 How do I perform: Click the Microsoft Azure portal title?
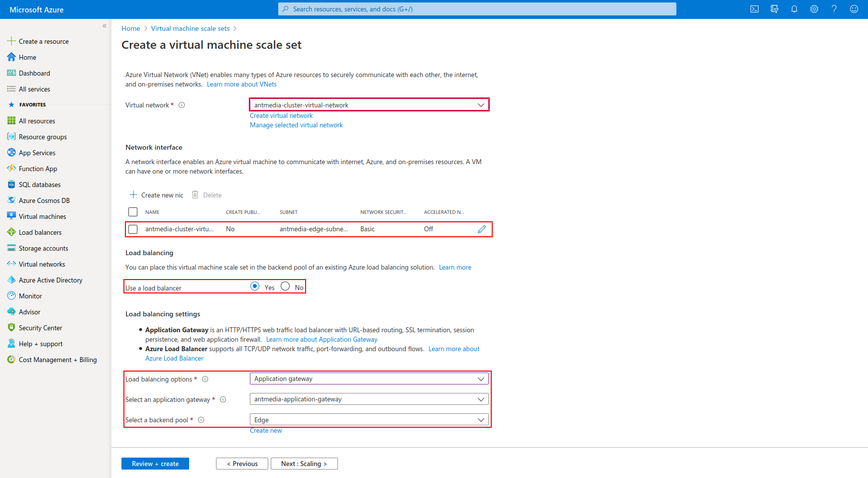pos(36,9)
